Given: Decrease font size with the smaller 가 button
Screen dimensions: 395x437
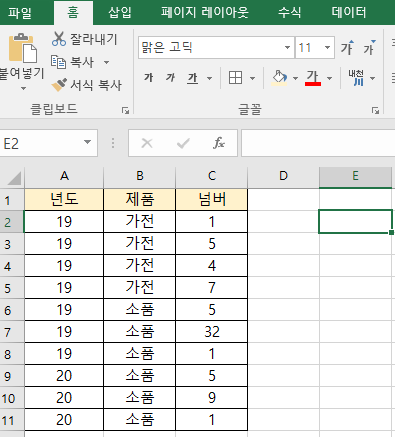Looking at the screenshot, I should click(x=369, y=48).
